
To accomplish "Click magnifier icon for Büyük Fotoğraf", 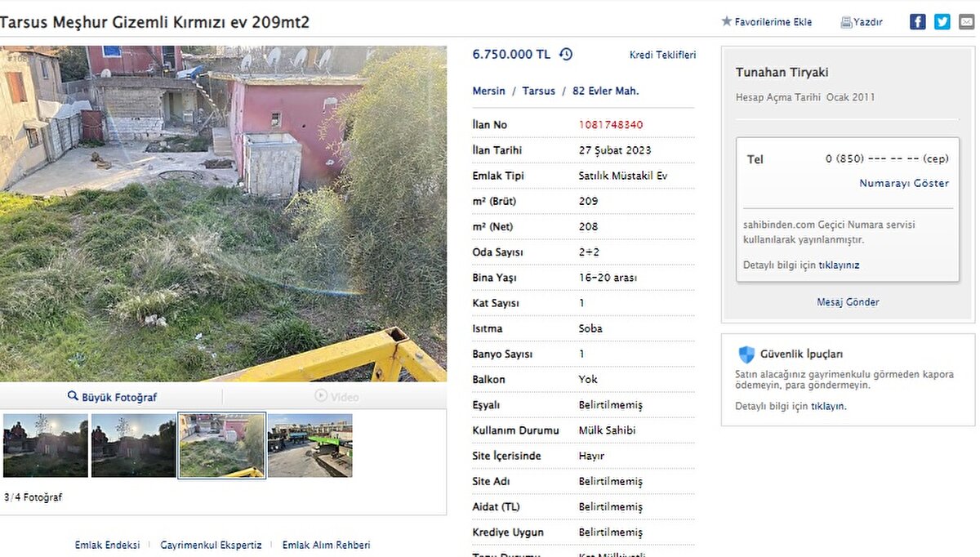I will coord(73,397).
